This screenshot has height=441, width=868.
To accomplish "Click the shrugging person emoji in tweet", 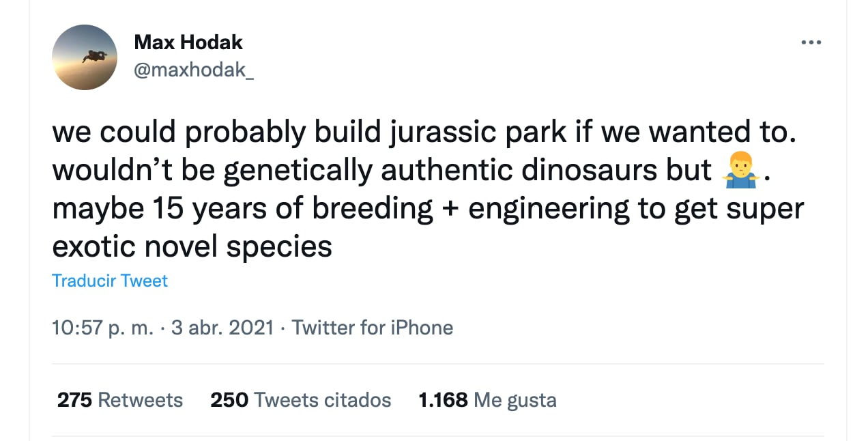I will [x=741, y=170].
